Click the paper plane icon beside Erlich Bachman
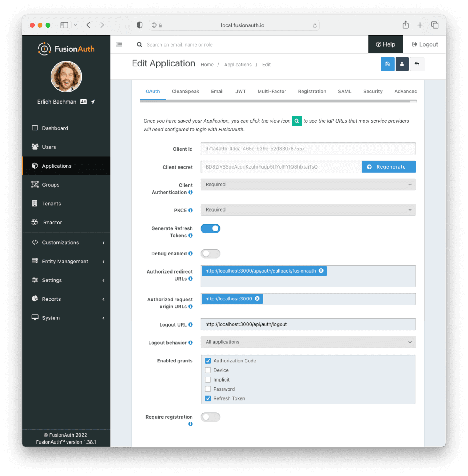The width and height of the screenshot is (468, 476). point(93,102)
